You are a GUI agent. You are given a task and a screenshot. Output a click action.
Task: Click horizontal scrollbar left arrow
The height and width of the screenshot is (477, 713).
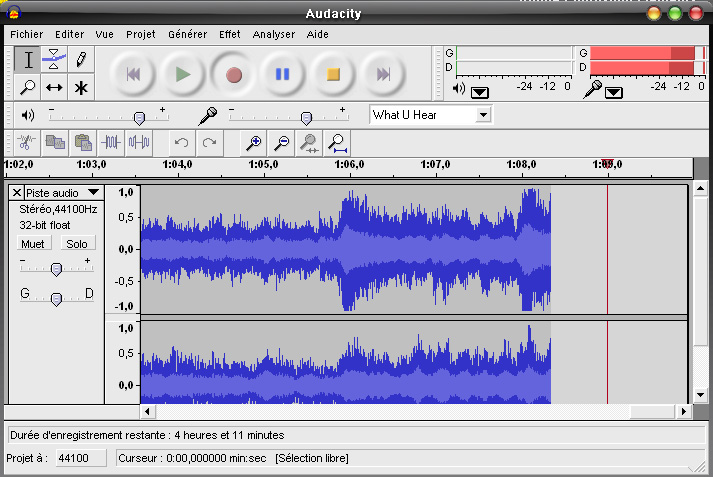coord(147,412)
